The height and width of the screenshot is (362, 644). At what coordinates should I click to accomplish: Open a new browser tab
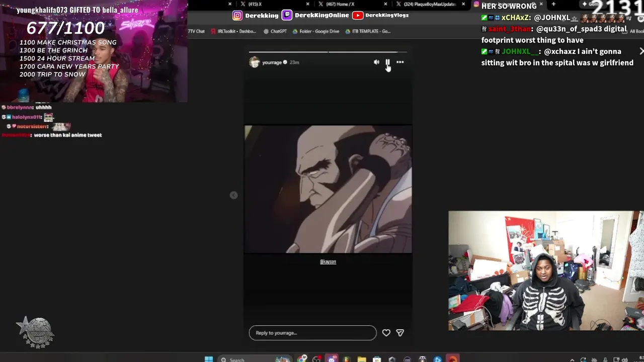553,4
